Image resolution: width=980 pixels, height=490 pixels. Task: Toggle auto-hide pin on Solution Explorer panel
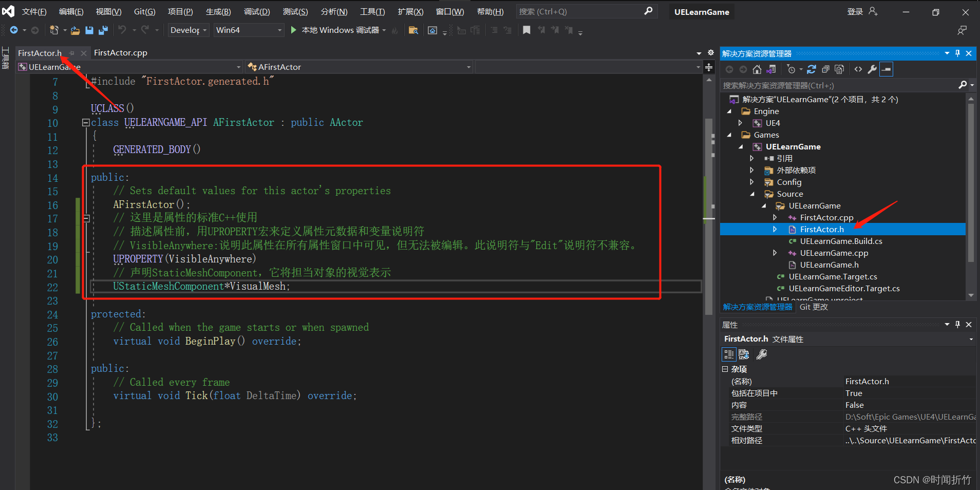tap(958, 53)
